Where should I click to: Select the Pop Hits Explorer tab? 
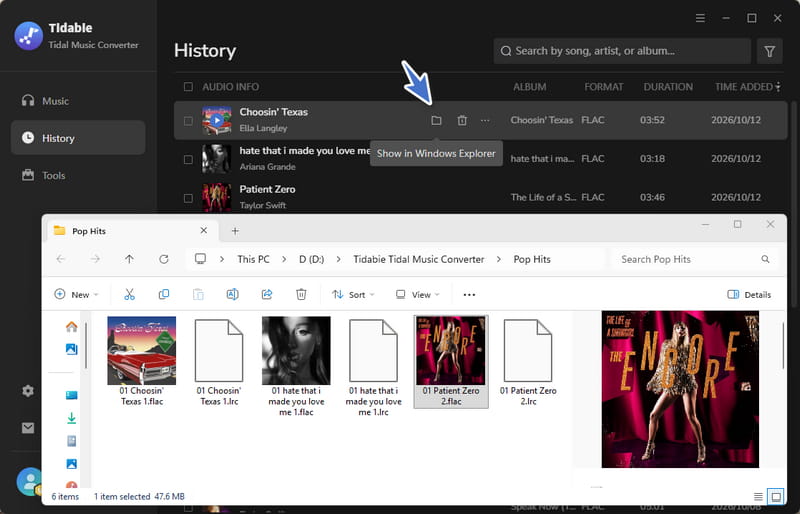click(x=132, y=231)
